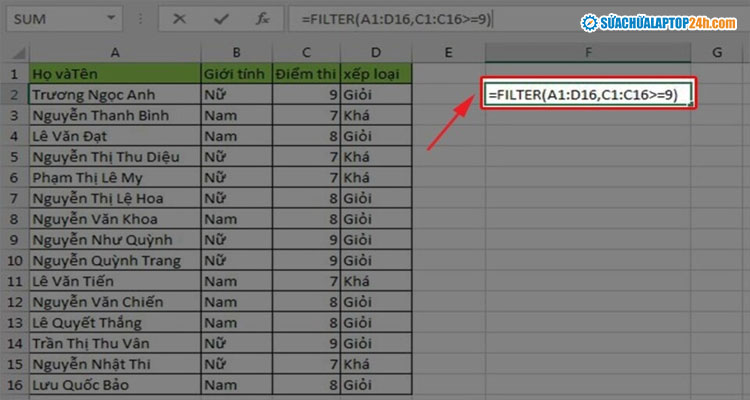Select column G header
Image resolution: width=750 pixels, height=400 pixels.
click(x=717, y=53)
